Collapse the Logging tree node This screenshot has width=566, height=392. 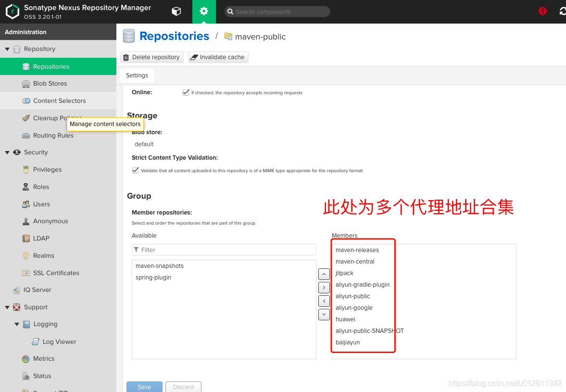tap(17, 325)
